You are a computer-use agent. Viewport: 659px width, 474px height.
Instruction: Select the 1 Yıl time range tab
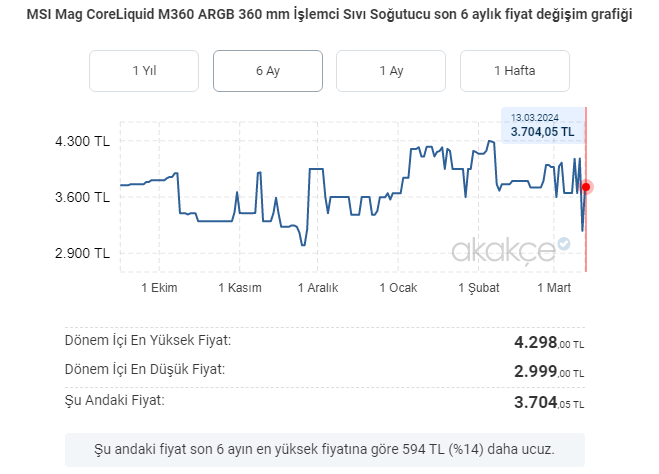tap(144, 71)
